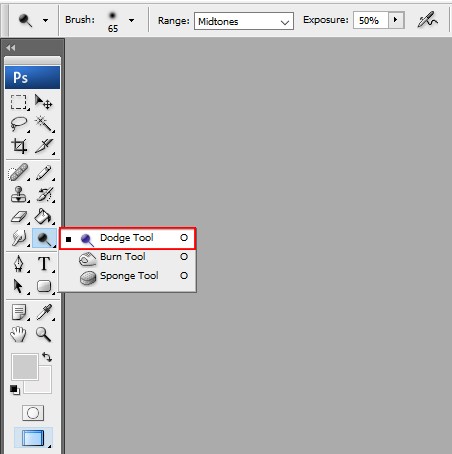Select the Rectangular Marquee tool

point(19,102)
